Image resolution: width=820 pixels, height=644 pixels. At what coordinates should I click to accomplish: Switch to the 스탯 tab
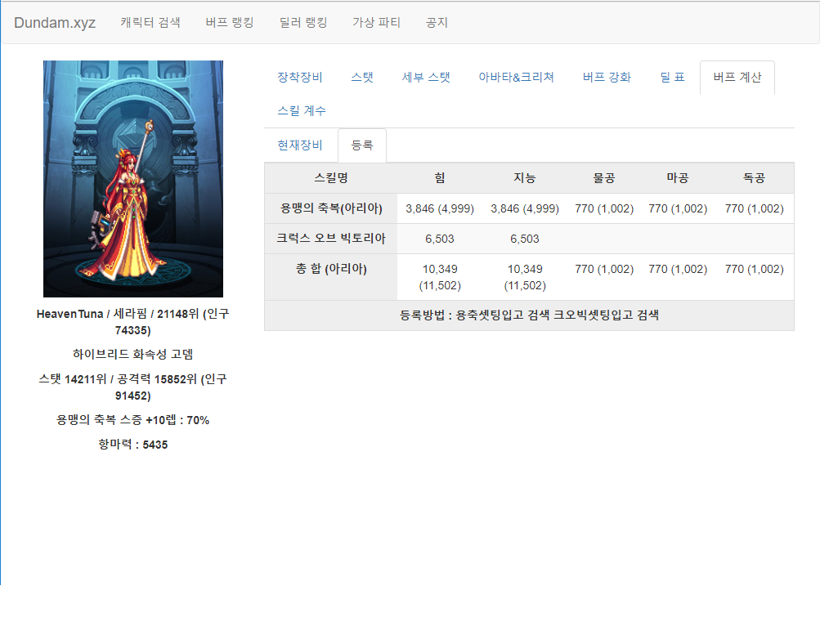362,78
